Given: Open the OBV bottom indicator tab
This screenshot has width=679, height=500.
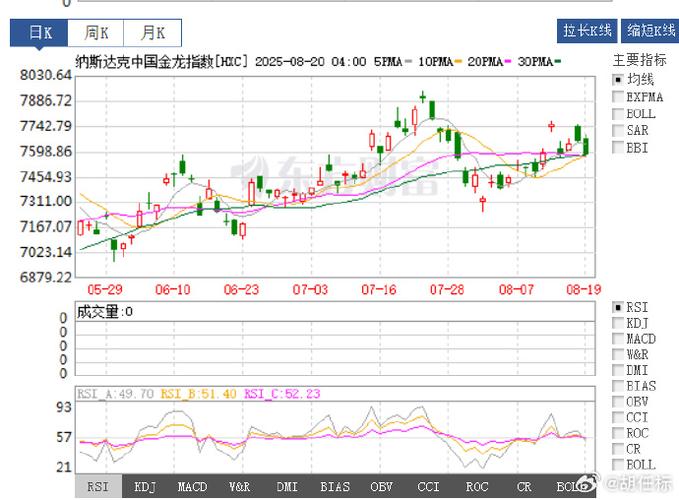Looking at the screenshot, I should point(381,487).
